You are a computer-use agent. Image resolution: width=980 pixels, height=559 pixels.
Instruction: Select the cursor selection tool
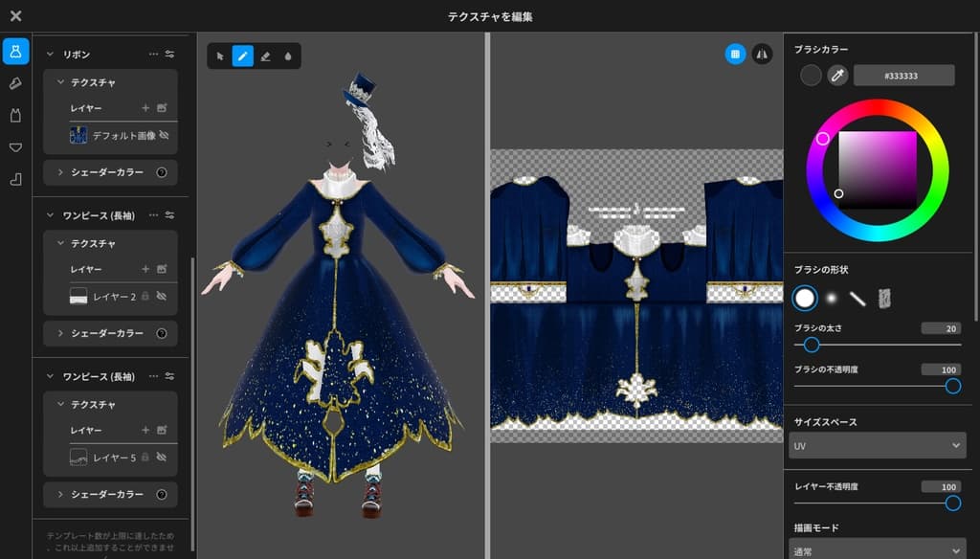(220, 56)
